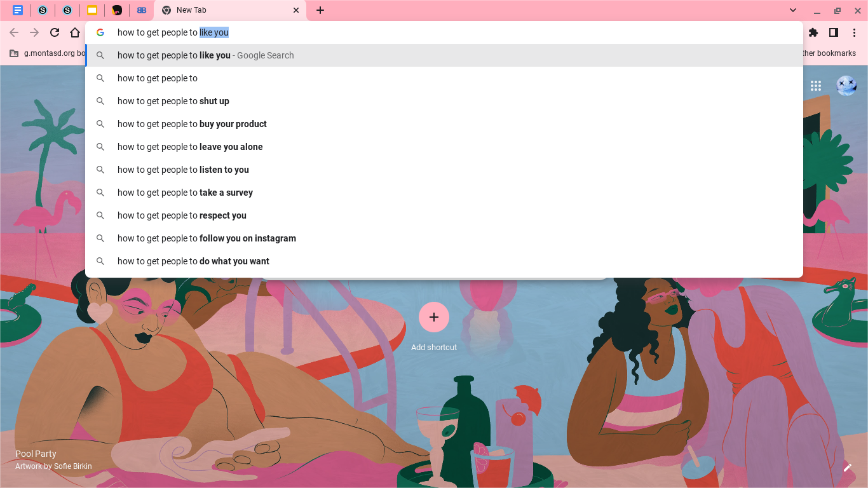
Task: Select suggestion ending in "listen to you"
Action: [444, 170]
